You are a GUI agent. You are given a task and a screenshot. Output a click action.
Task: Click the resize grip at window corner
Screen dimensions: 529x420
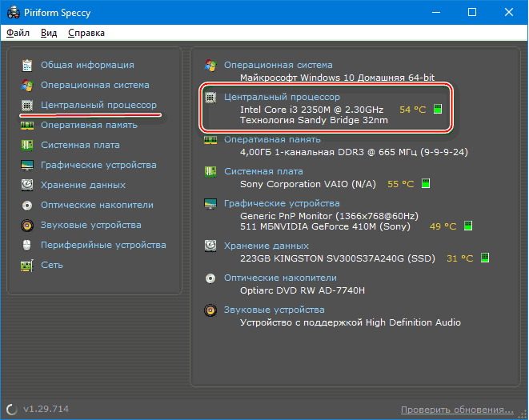coord(523,414)
